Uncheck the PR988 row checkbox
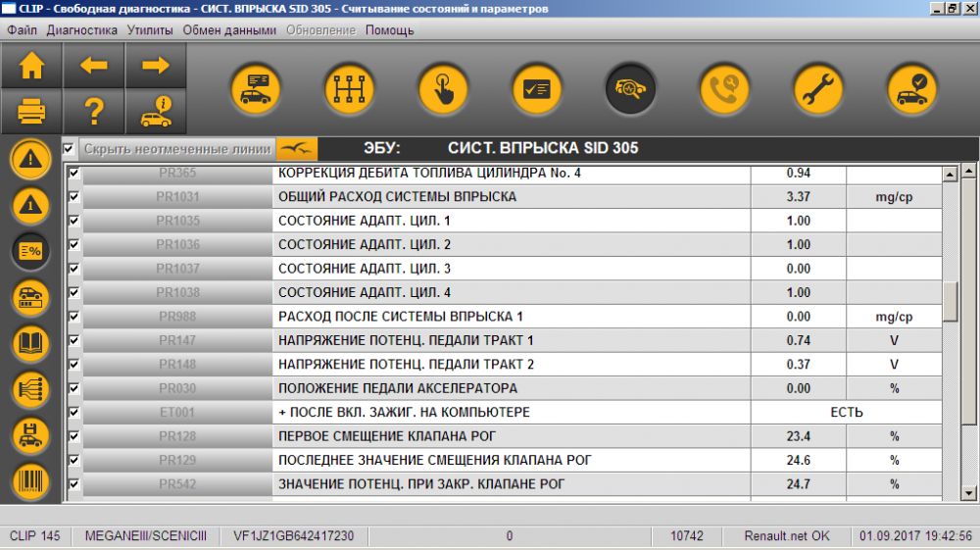The width and height of the screenshot is (980, 550). (73, 317)
